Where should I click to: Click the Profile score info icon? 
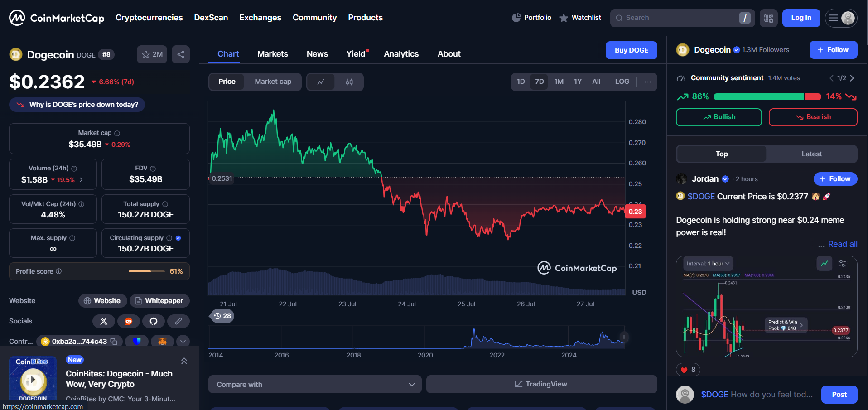coord(59,271)
